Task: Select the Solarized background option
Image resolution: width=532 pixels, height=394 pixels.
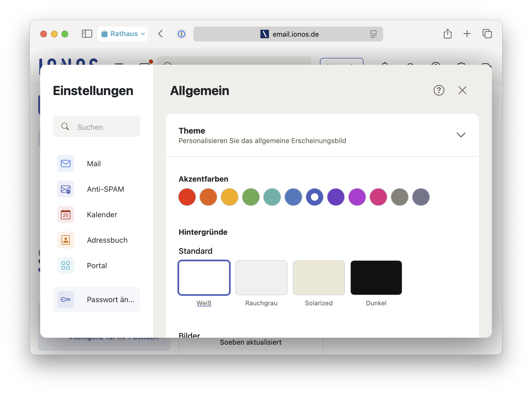Action: [x=319, y=278]
